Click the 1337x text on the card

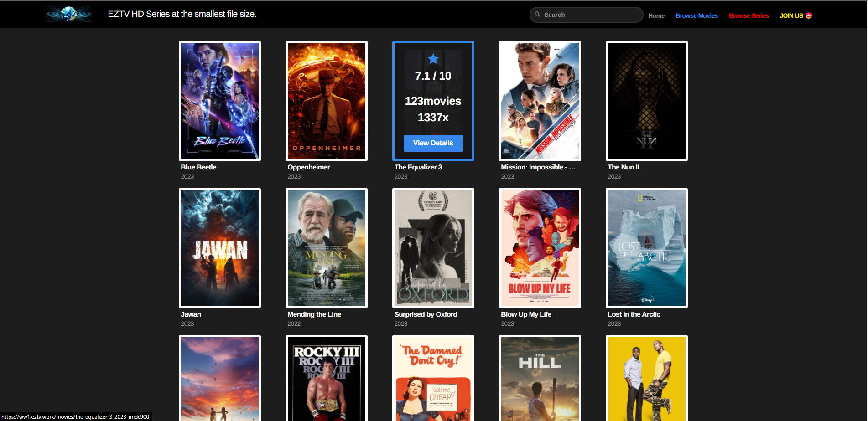pos(433,118)
